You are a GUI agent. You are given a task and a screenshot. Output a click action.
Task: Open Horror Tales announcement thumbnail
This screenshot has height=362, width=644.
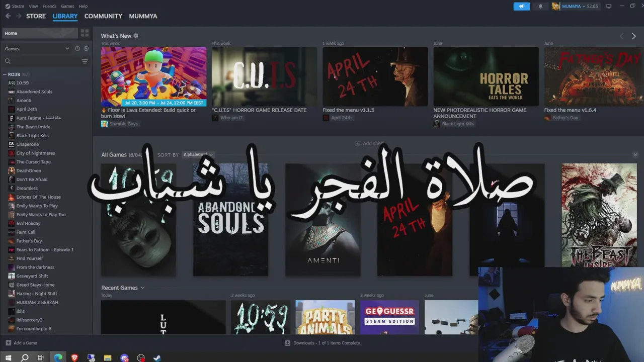[x=486, y=76]
